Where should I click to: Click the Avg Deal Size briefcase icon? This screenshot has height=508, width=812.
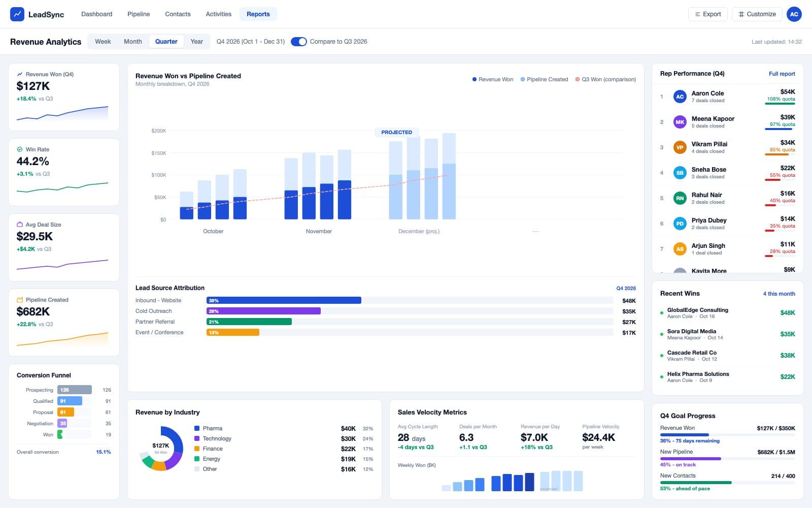coord(20,225)
